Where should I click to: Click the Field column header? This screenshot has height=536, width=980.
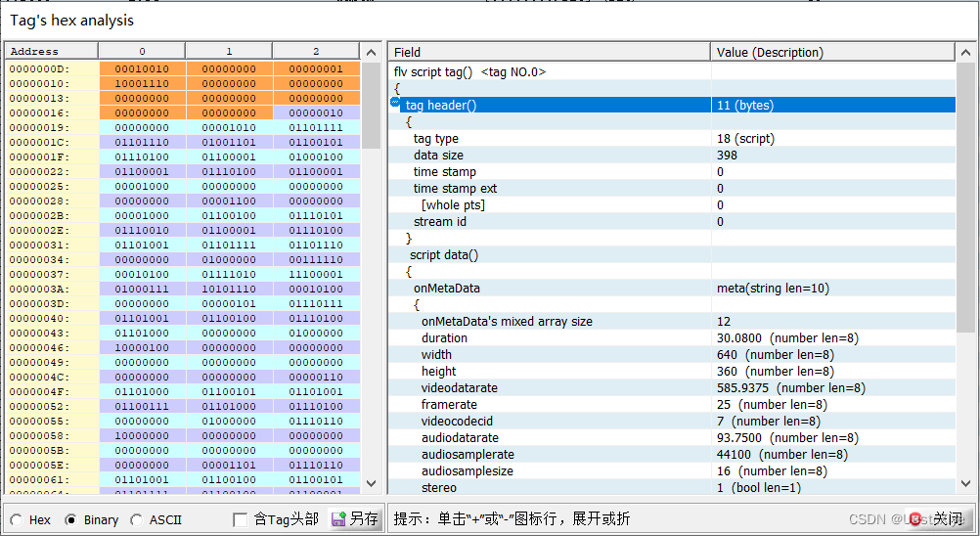coord(550,52)
